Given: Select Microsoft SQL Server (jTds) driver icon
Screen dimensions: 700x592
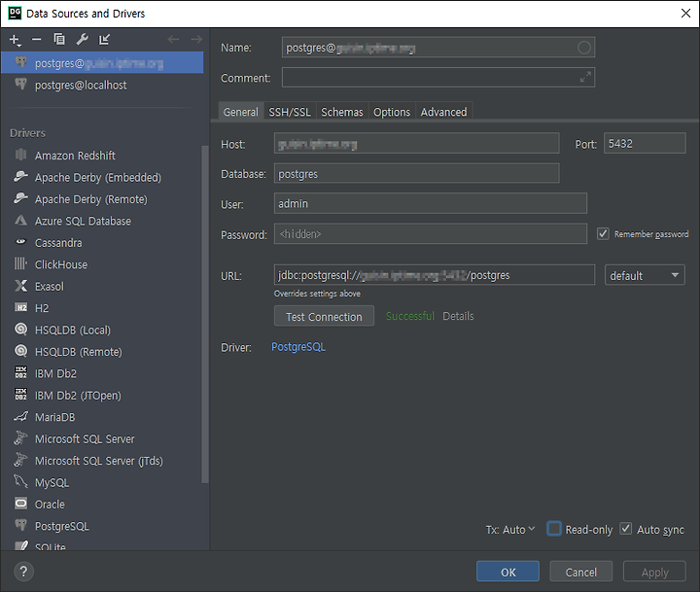Looking at the screenshot, I should tap(20, 460).
